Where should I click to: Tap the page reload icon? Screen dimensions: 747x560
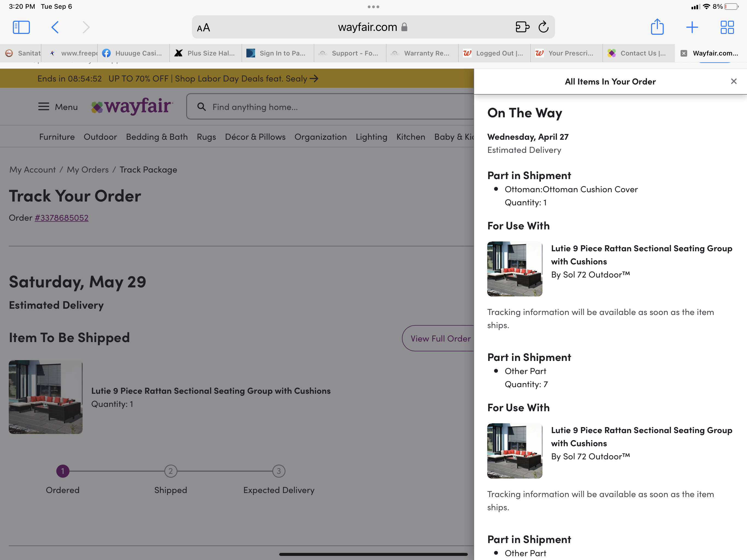point(543,27)
